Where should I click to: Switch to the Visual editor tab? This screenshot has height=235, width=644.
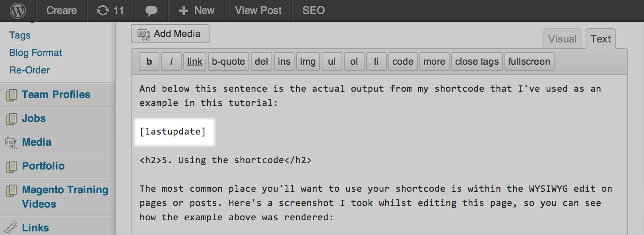click(x=562, y=39)
